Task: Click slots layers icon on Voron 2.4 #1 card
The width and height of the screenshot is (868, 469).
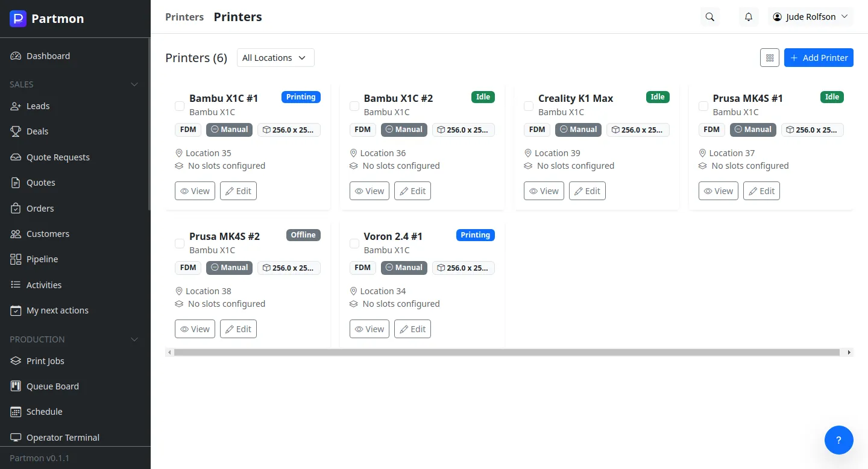Action: click(x=354, y=304)
